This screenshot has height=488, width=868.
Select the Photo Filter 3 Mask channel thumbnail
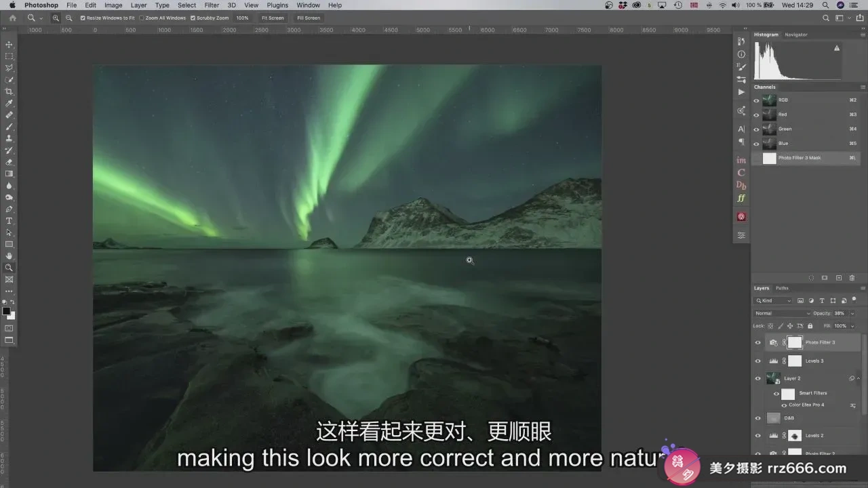[x=769, y=158]
